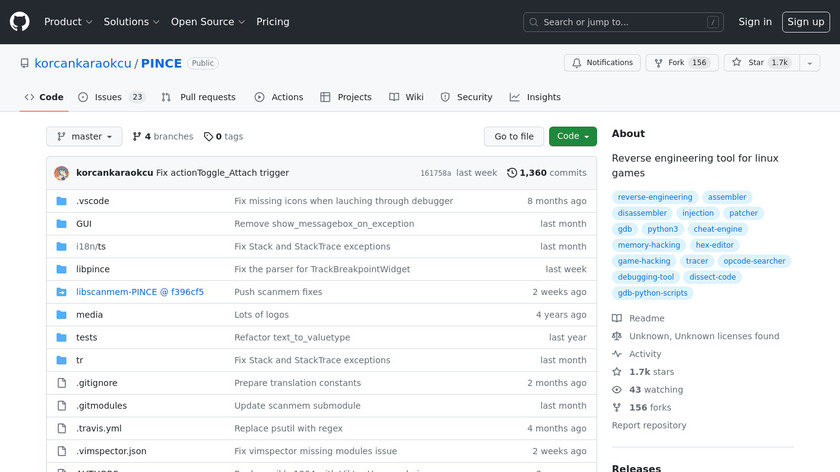Open the reverse-engineering topic tag
This screenshot has width=840, height=472.
pos(655,197)
